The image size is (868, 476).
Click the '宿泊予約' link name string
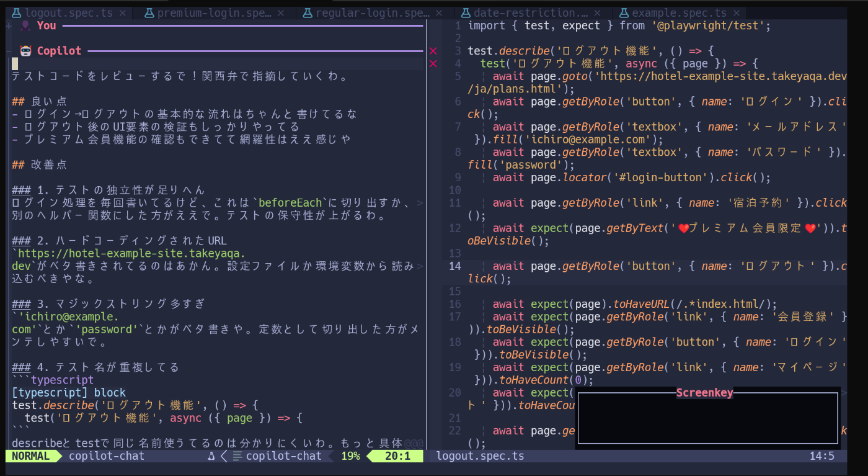[758, 203]
